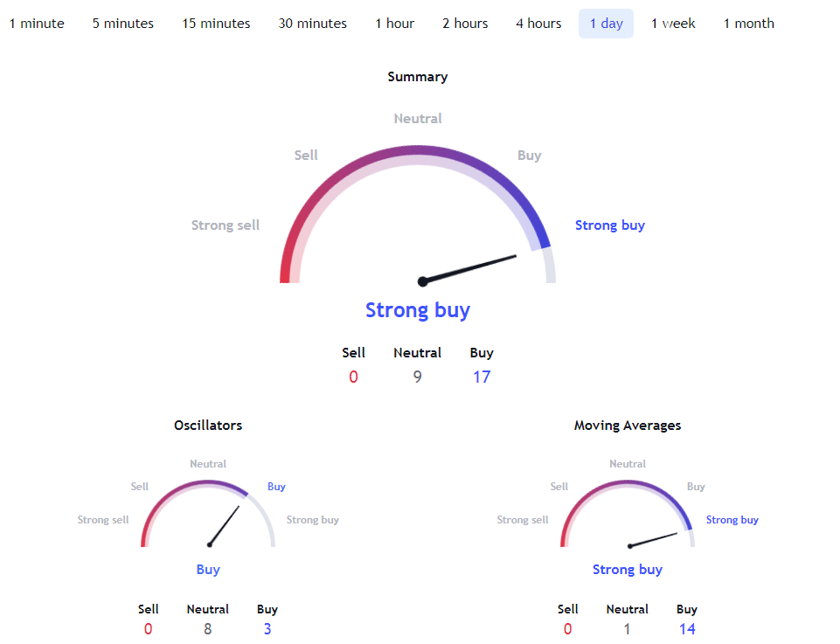The height and width of the screenshot is (644, 840).
Task: Click the Oscillators gauge needle
Action: (x=224, y=526)
